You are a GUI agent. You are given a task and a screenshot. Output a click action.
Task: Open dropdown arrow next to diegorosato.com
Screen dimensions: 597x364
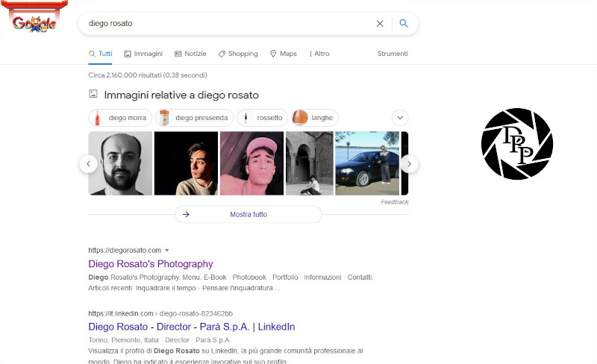coord(167,250)
